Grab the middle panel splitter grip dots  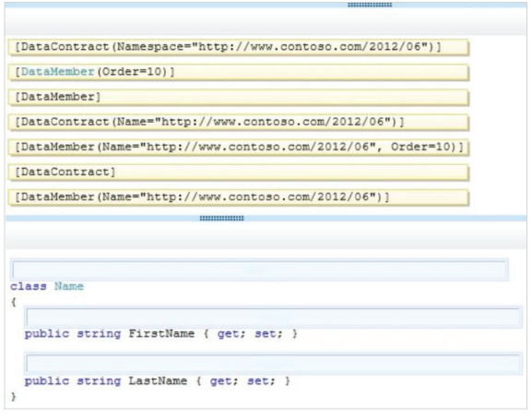[221, 218]
